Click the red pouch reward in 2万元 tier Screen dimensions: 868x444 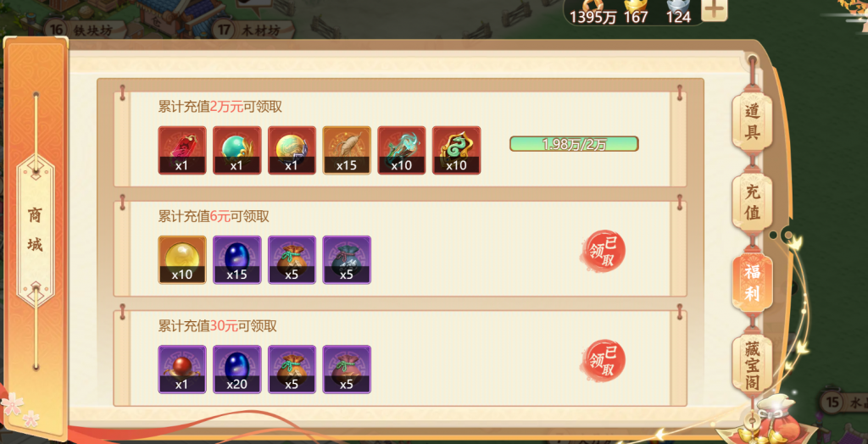(x=182, y=150)
